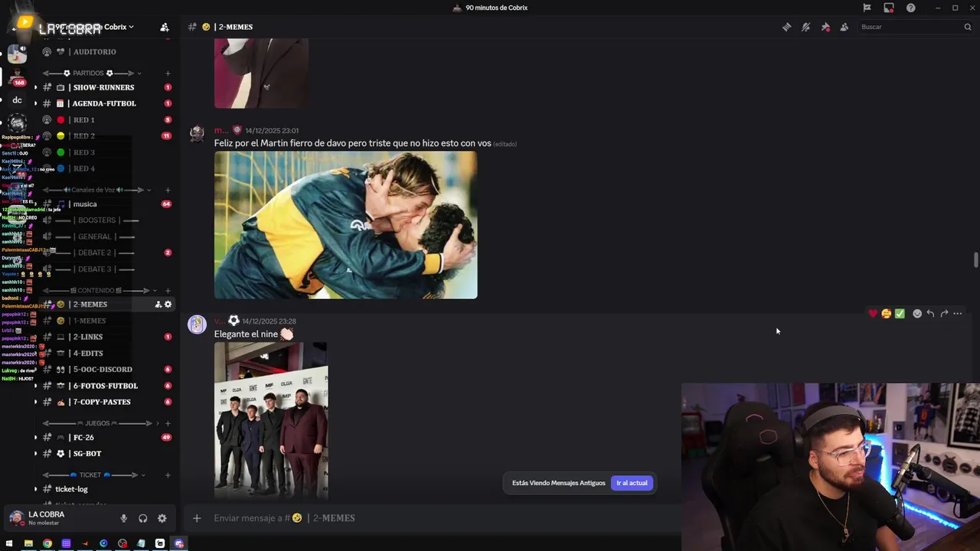This screenshot has width=980, height=551.
Task: Toggle notification settings bell in header
Action: pyautogui.click(x=805, y=27)
